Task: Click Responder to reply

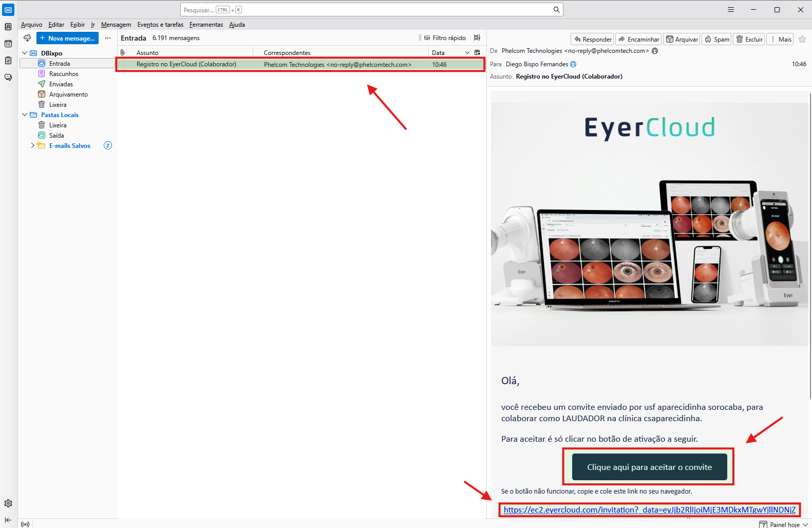Action: [593, 39]
